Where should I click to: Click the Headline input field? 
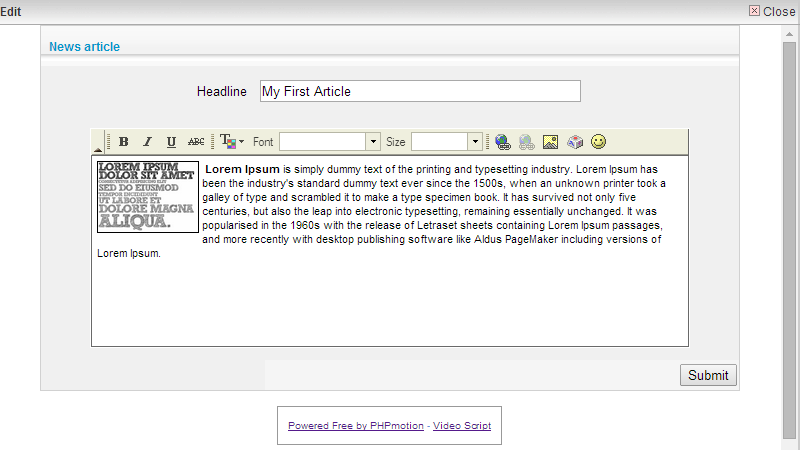(x=420, y=91)
